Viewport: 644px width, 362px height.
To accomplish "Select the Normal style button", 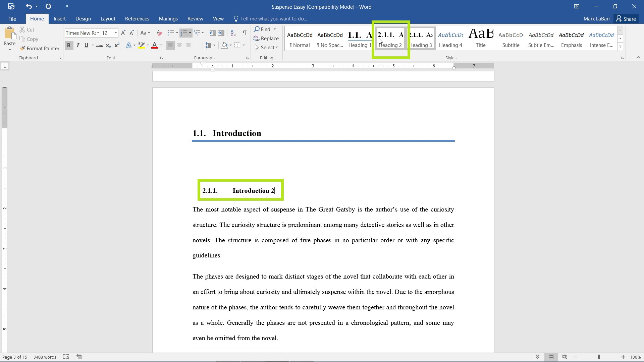I will coord(300,39).
